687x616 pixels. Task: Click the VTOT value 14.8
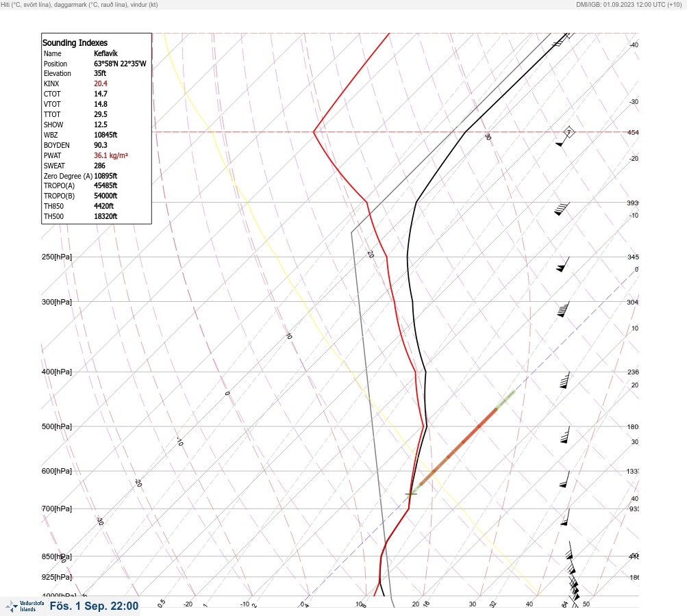(x=100, y=104)
